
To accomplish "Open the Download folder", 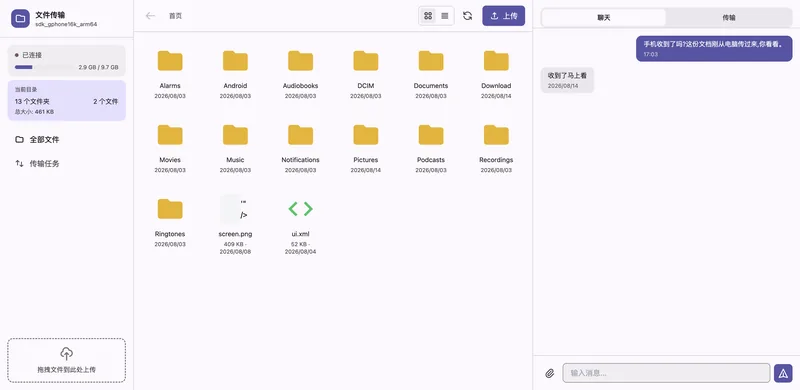I will click(496, 61).
